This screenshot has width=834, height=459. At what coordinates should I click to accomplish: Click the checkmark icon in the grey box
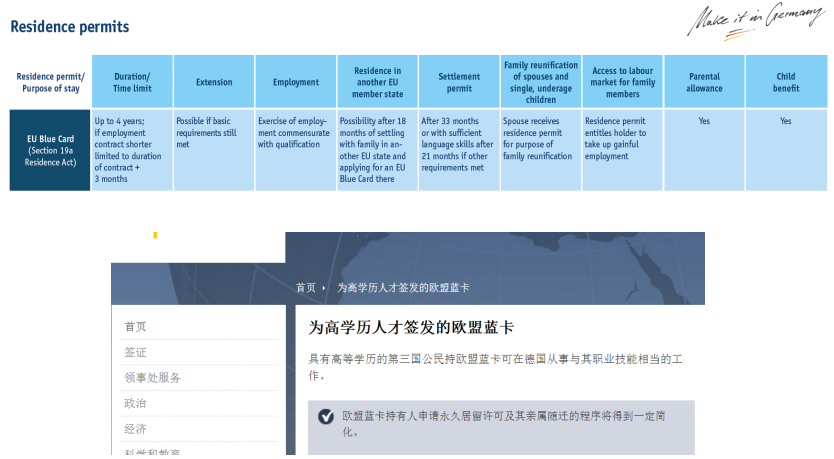coord(326,416)
